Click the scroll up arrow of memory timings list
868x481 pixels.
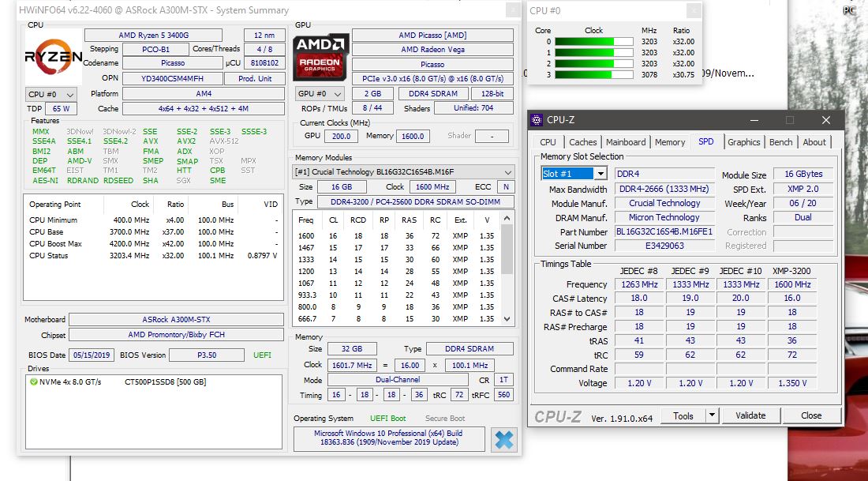click(507, 218)
